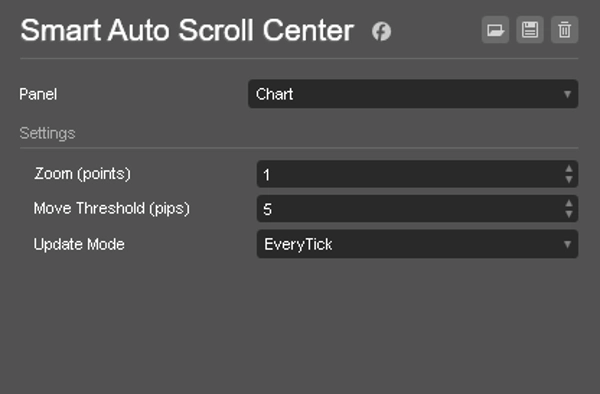The image size is (600, 394).
Task: Click the Move Threshold (pips) label
Action: (112, 209)
